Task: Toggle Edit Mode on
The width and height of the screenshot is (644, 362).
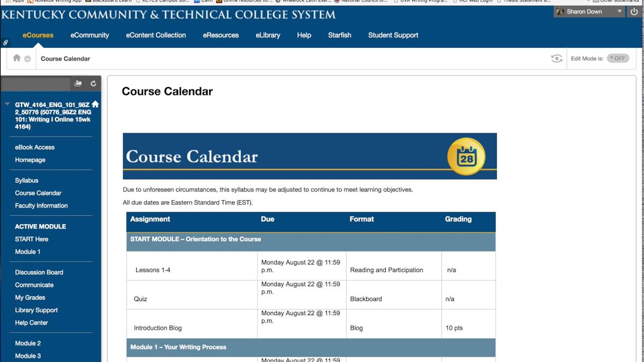Action: [x=618, y=58]
